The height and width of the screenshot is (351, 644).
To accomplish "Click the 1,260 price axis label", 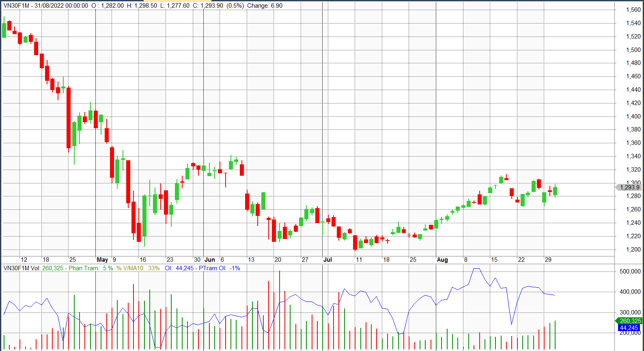I will point(633,209).
